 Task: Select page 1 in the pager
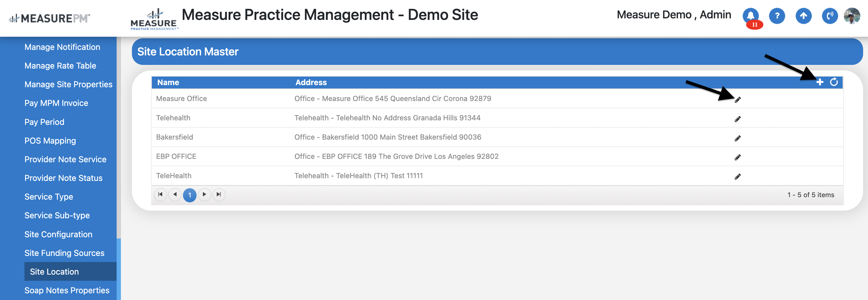190,195
